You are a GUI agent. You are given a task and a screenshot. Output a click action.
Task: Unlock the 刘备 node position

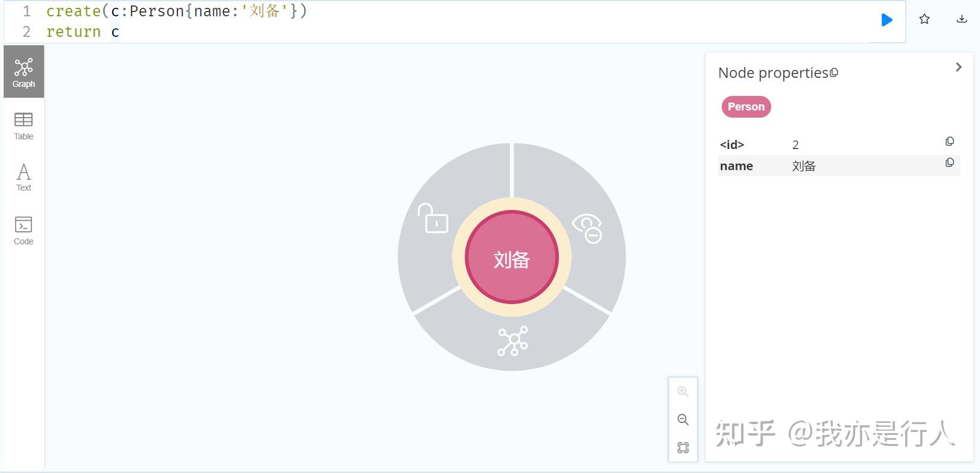tap(433, 219)
